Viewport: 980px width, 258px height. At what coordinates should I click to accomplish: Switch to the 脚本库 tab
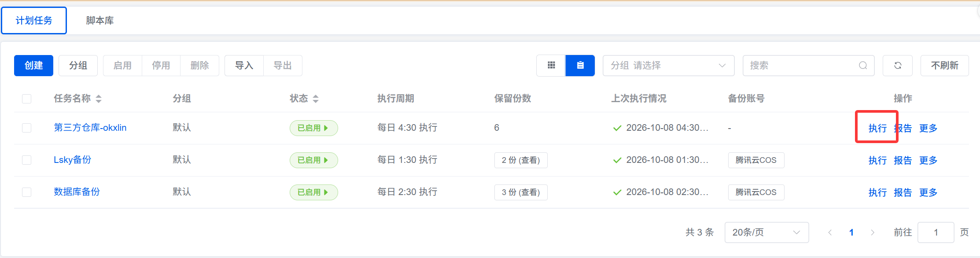(x=100, y=20)
